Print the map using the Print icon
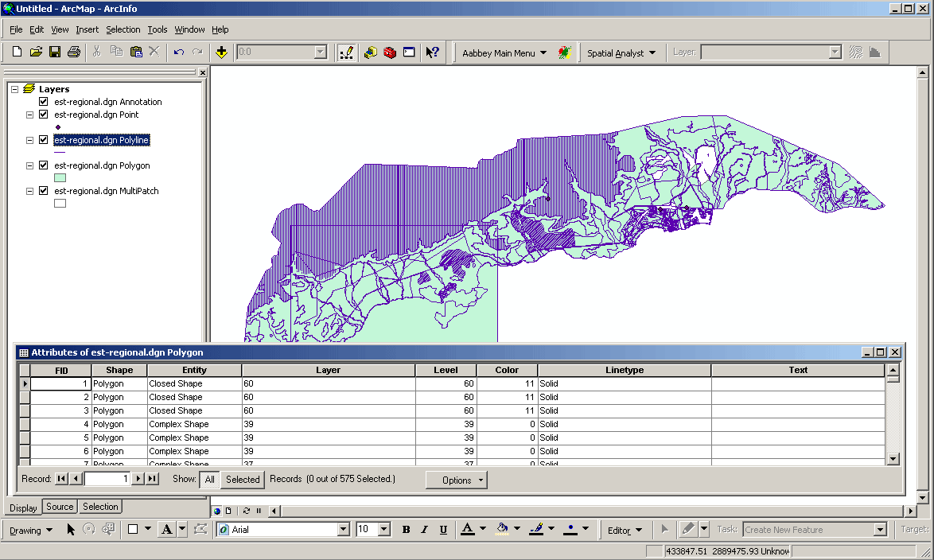This screenshot has width=934, height=560. 72,51
